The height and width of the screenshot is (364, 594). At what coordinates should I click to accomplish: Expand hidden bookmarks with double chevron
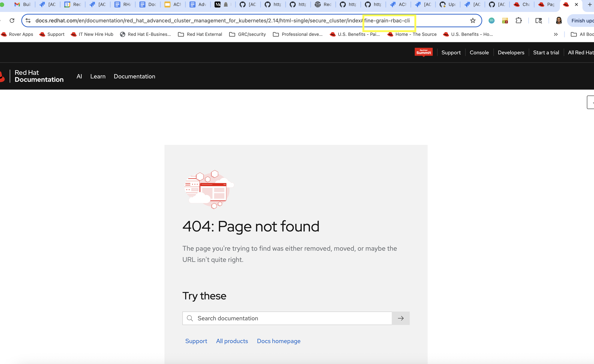tap(556, 34)
